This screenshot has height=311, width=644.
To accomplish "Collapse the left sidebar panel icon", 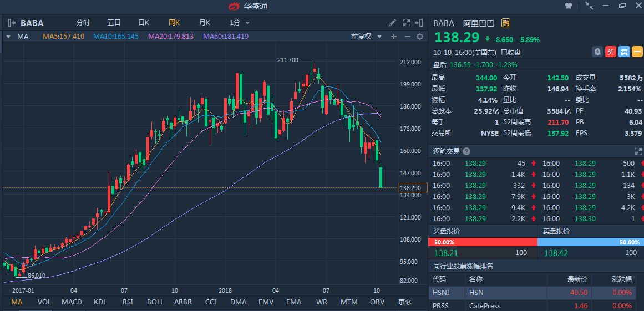I will pyautogui.click(x=11, y=23).
